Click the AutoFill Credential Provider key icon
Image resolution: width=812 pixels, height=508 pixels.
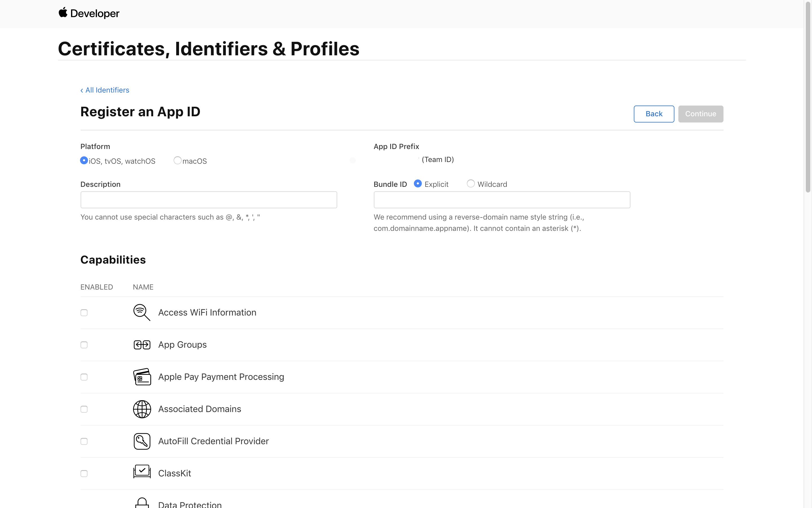point(142,441)
